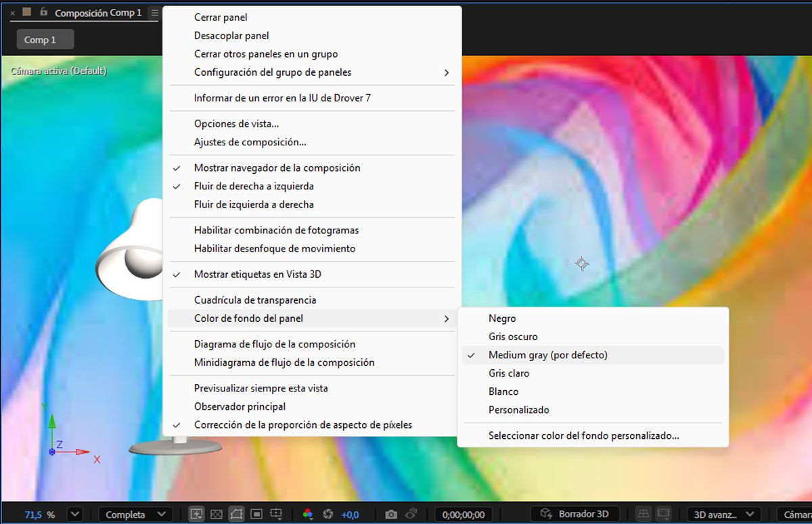This screenshot has width=812, height=524.
Task: Select Ajustes de composición from the menu
Action: tap(250, 142)
